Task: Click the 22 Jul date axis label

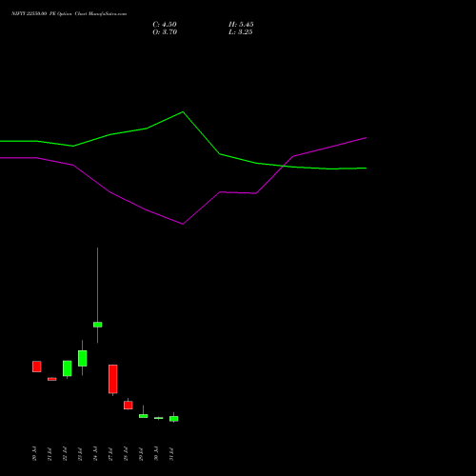Action: [x=65, y=453]
